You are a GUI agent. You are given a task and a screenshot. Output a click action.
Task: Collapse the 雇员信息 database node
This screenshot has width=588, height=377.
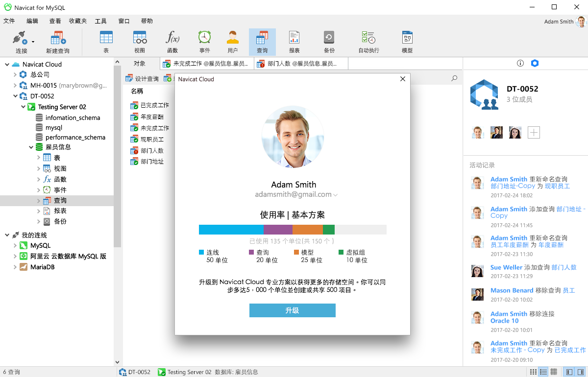point(30,147)
